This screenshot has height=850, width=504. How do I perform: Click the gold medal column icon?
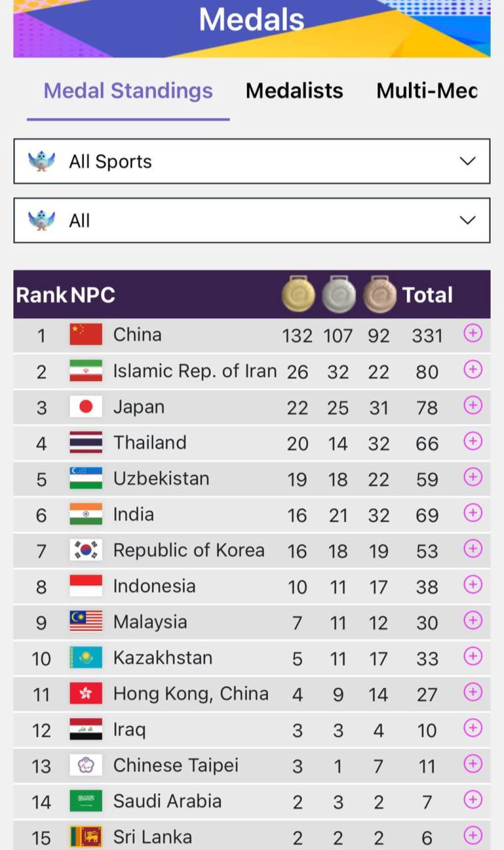pos(298,294)
